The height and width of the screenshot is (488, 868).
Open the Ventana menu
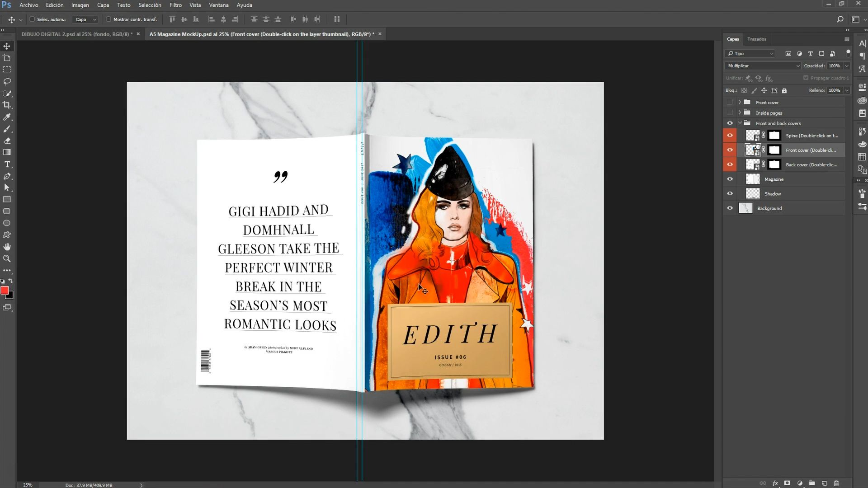[x=218, y=5]
